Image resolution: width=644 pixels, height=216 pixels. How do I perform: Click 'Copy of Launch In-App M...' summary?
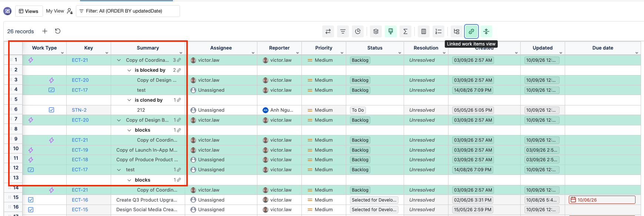[x=147, y=150]
